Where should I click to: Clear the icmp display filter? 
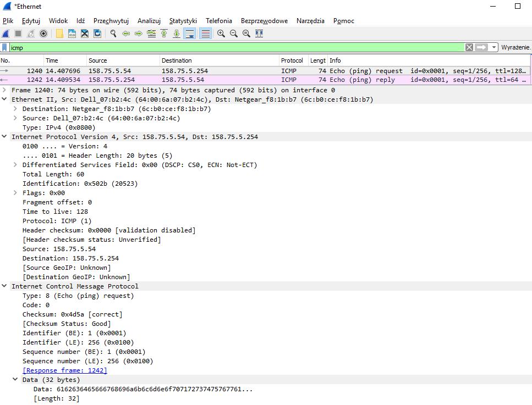pos(469,47)
